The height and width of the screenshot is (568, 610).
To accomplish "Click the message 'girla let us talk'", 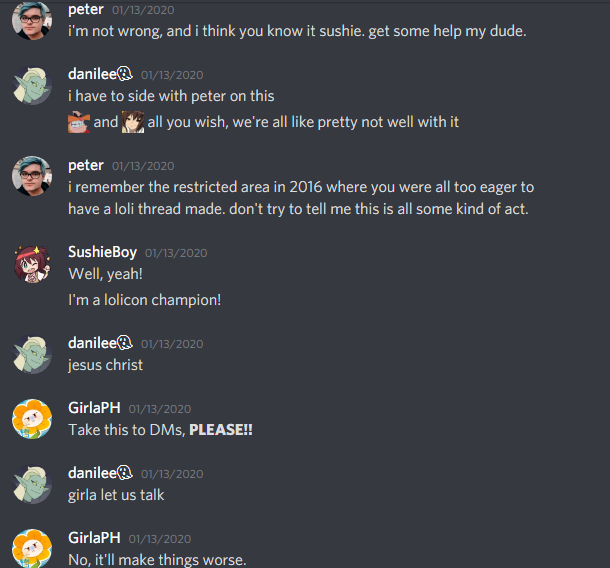I will [x=116, y=495].
